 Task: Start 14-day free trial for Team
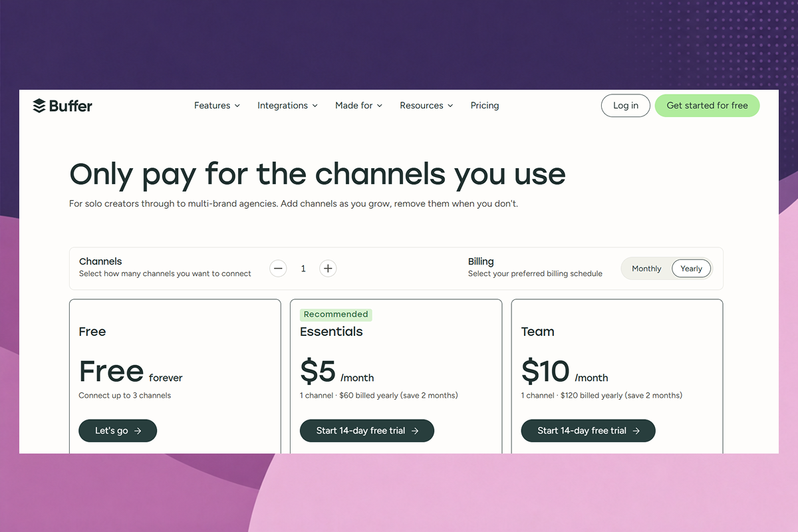[x=588, y=431]
